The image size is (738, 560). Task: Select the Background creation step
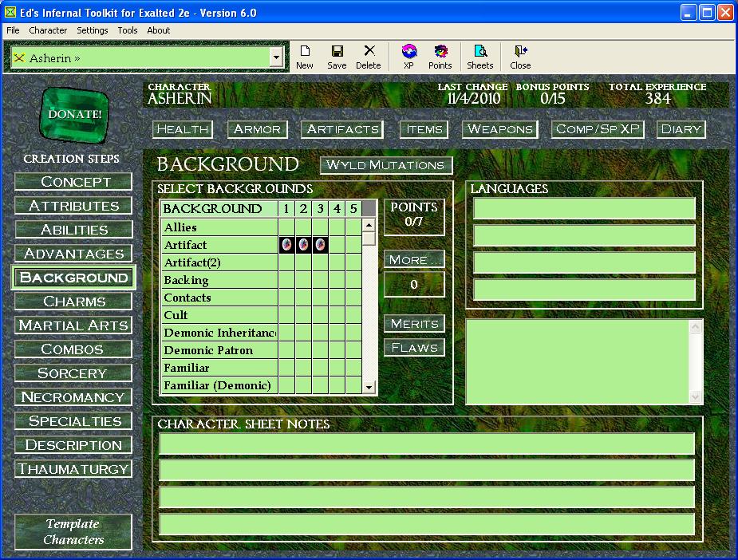[73, 278]
